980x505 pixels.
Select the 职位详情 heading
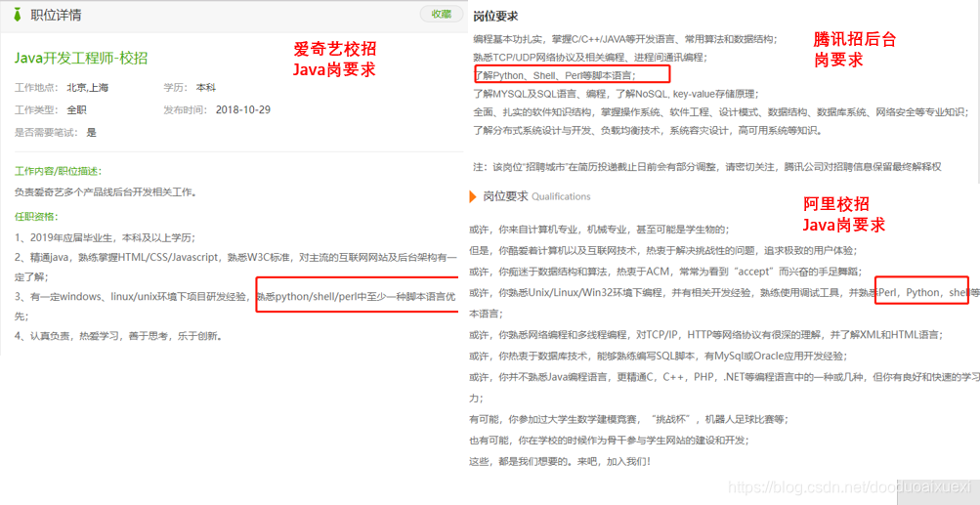click(x=57, y=15)
